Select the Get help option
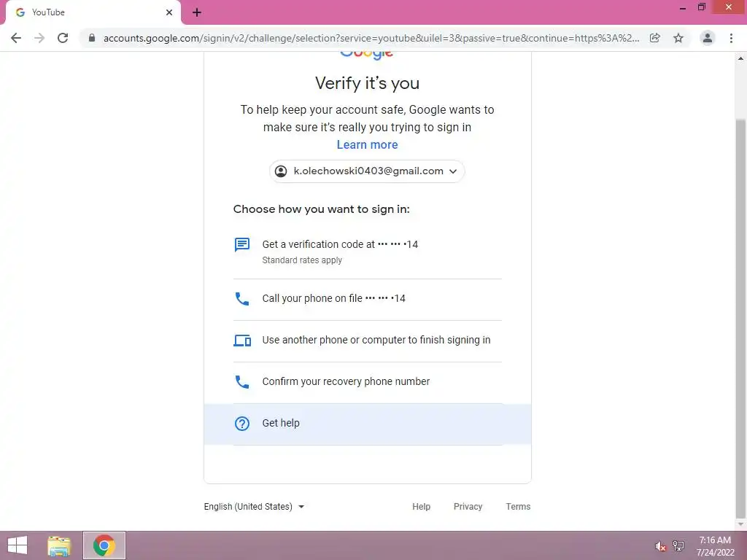Screen dimensions: 747x560 (x=368, y=424)
